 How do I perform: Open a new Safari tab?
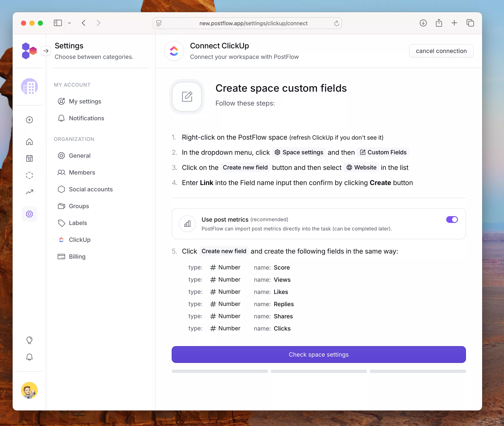[454, 23]
